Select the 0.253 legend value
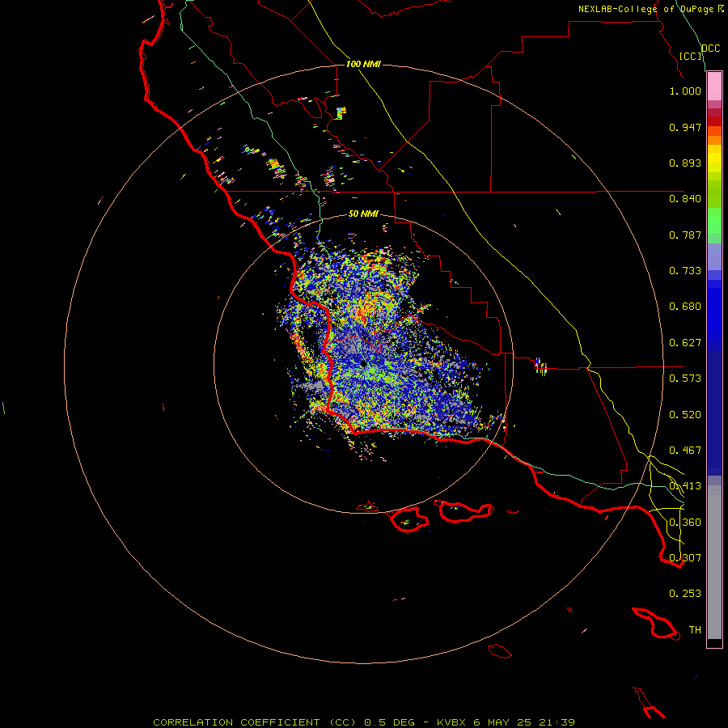Screen dimensions: 728x728 685,594
